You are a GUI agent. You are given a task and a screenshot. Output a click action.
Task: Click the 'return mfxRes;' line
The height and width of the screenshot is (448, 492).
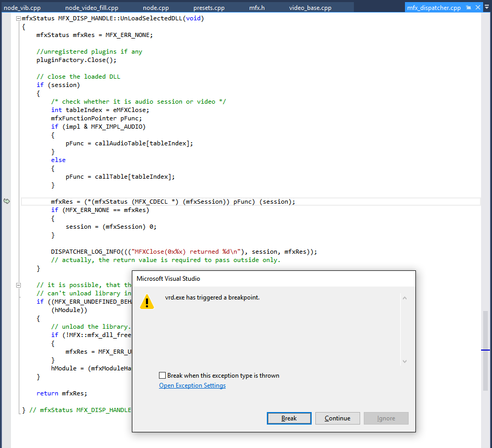(62, 393)
